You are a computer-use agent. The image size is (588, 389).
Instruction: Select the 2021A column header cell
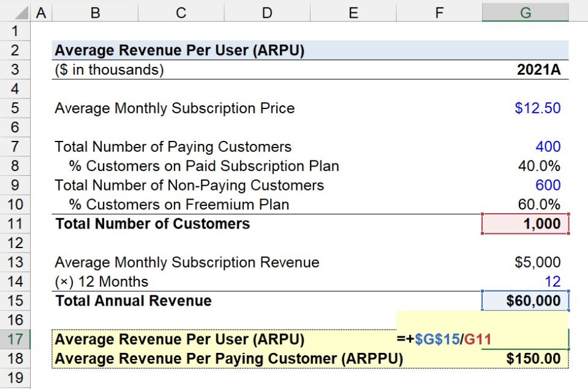pos(525,69)
